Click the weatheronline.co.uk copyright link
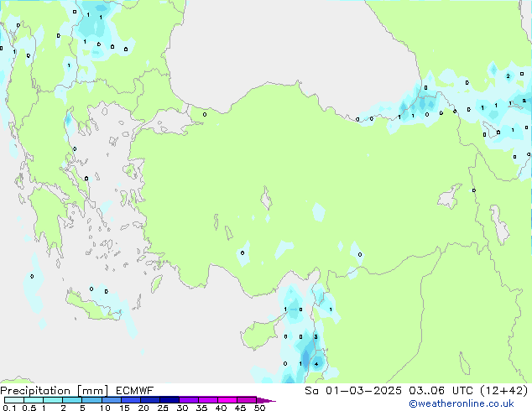The height and width of the screenshot is (411, 532). (461, 403)
